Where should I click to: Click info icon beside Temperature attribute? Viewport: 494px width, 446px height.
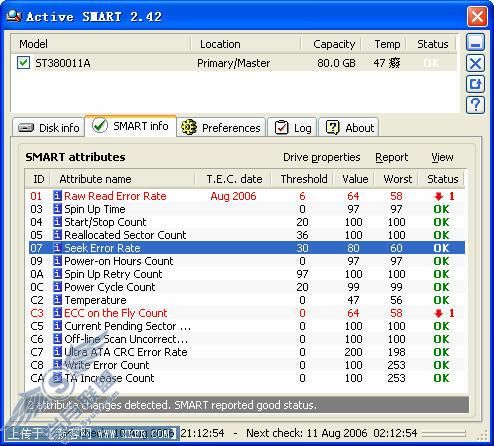pyautogui.click(x=57, y=300)
